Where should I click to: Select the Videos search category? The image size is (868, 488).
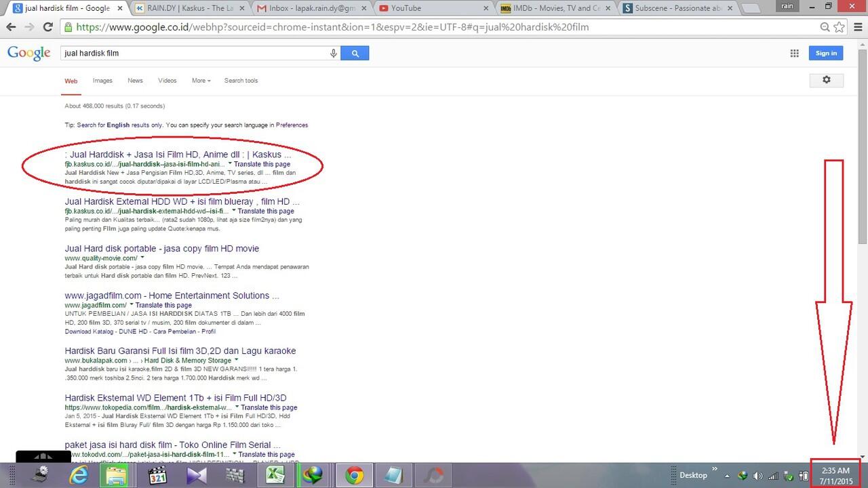[x=167, y=80]
